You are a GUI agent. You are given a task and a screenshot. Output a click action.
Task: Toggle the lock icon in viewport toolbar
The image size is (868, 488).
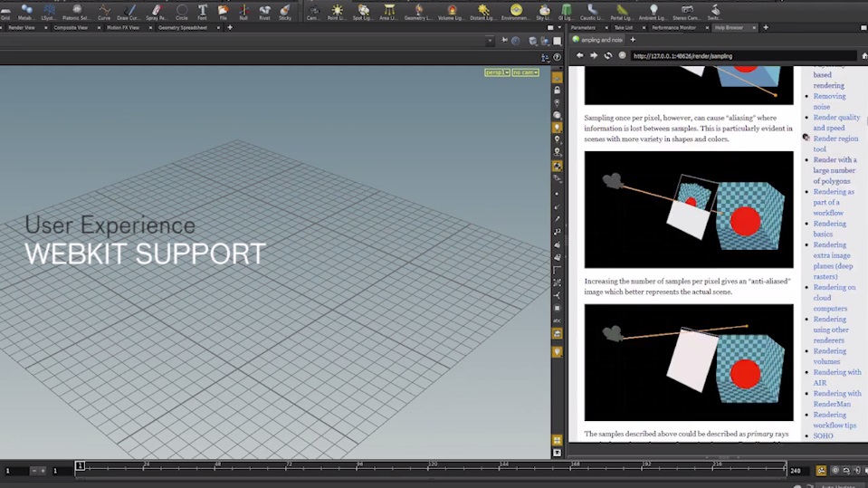(557, 91)
